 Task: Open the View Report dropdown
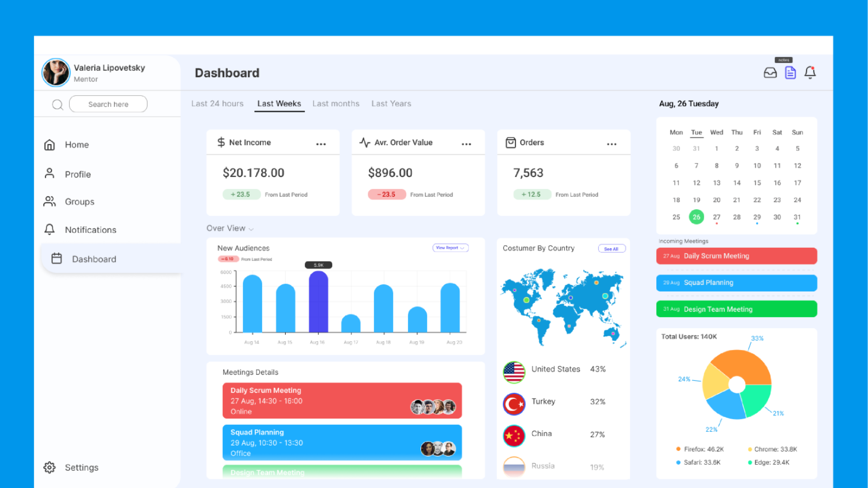coord(450,248)
